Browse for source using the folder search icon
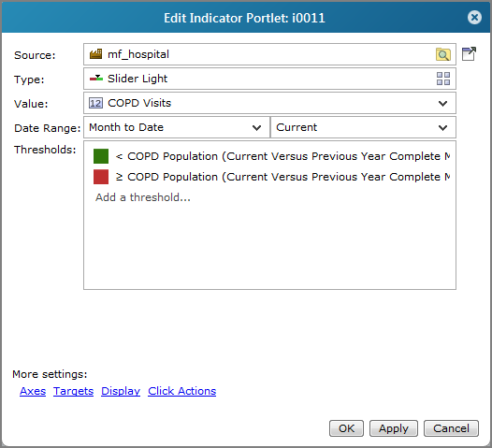 point(443,54)
